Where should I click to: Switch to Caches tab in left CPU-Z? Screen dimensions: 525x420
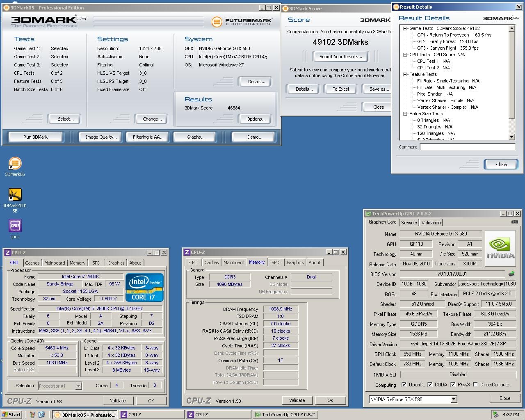click(x=32, y=263)
